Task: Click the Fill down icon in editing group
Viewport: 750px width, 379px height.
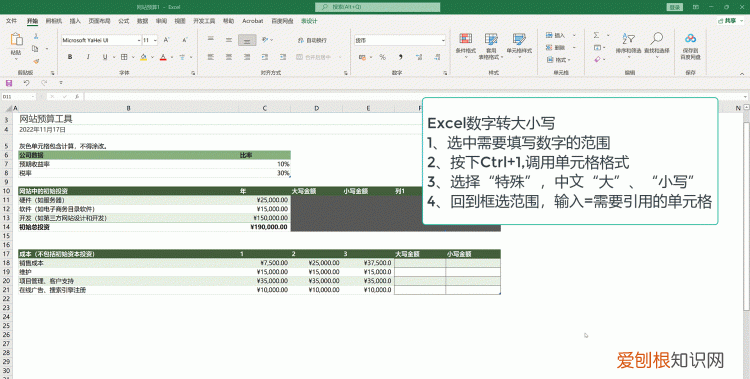Action: click(597, 47)
